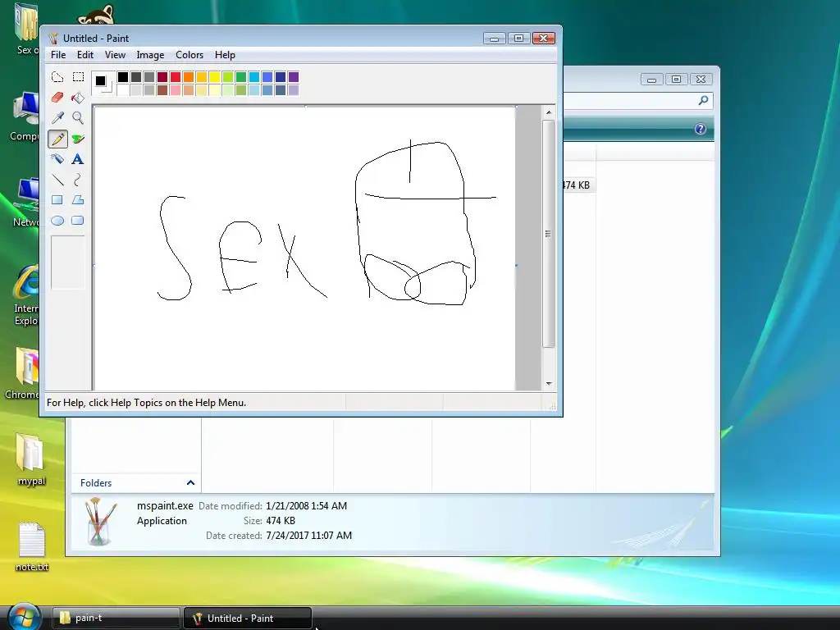Pick the Polygon shape tool
Screen dimensions: 840x630
(x=78, y=200)
